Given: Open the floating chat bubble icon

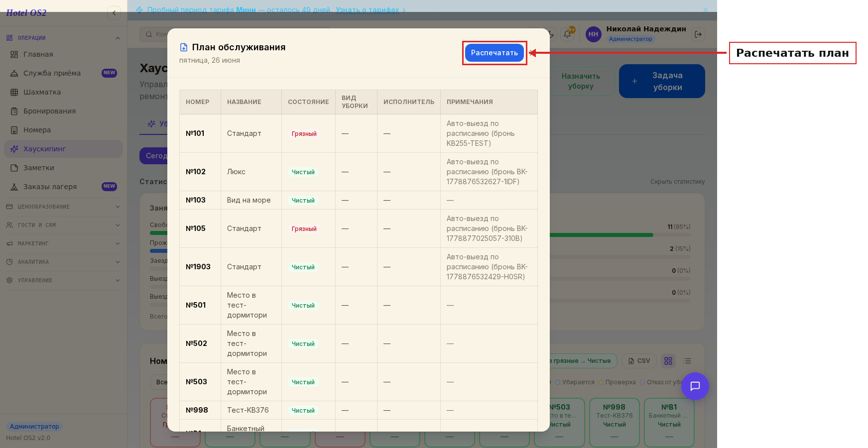Looking at the screenshot, I should click(695, 386).
